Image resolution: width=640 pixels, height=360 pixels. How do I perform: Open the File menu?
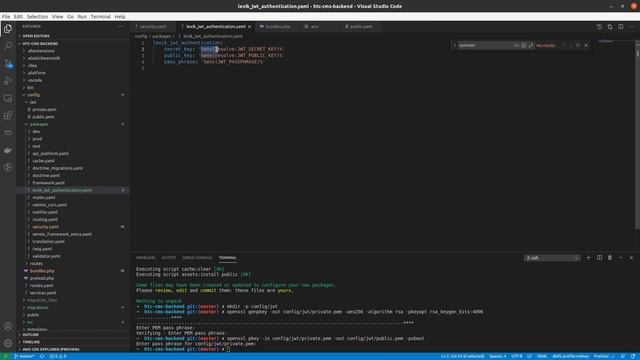point(6,16)
